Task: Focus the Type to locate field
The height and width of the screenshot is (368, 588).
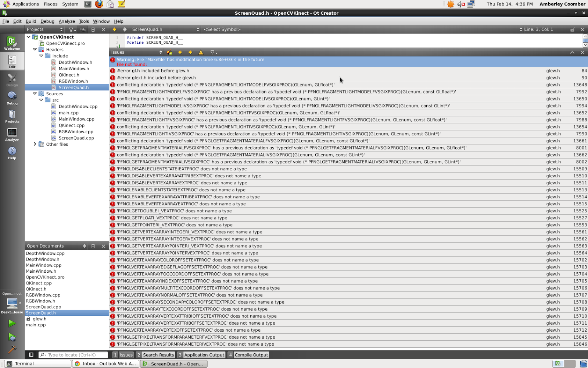Action: pyautogui.click(x=73, y=355)
